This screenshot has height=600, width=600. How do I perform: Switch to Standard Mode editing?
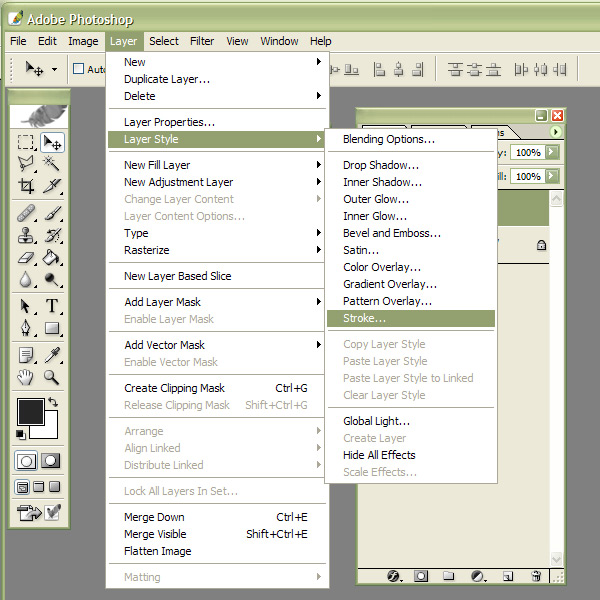point(26,461)
